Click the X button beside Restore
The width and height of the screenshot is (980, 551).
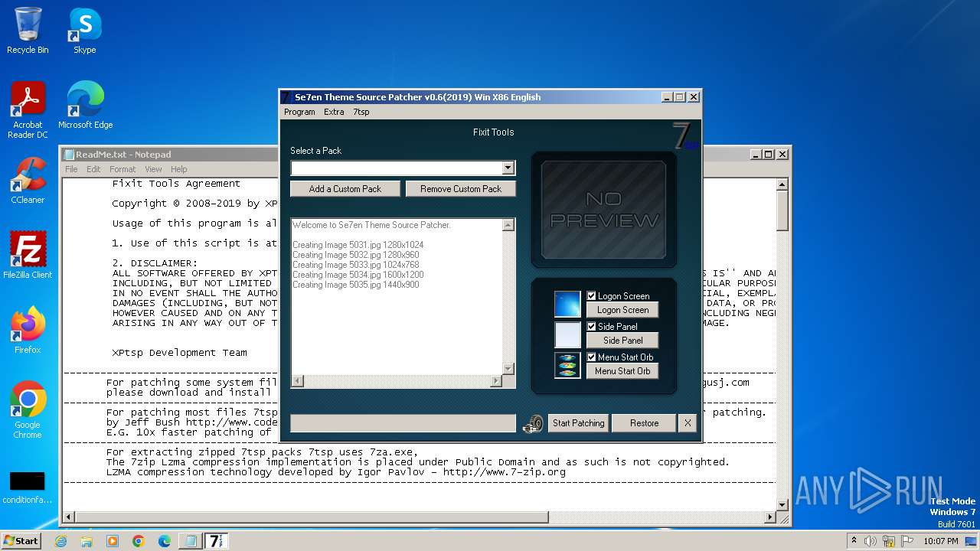(688, 423)
